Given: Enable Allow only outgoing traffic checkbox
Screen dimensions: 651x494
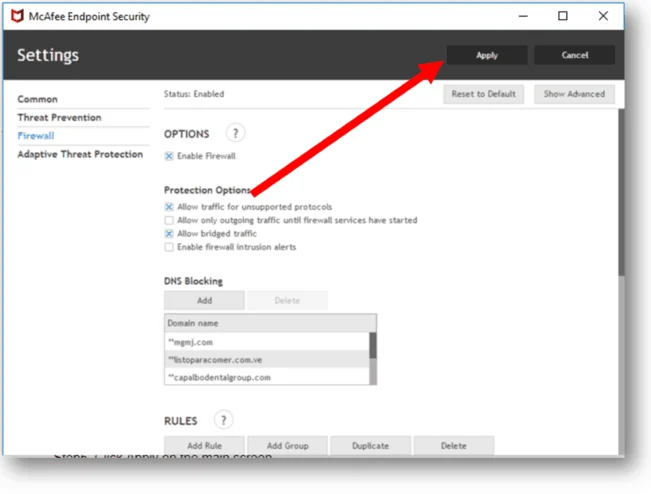Looking at the screenshot, I should [x=169, y=220].
